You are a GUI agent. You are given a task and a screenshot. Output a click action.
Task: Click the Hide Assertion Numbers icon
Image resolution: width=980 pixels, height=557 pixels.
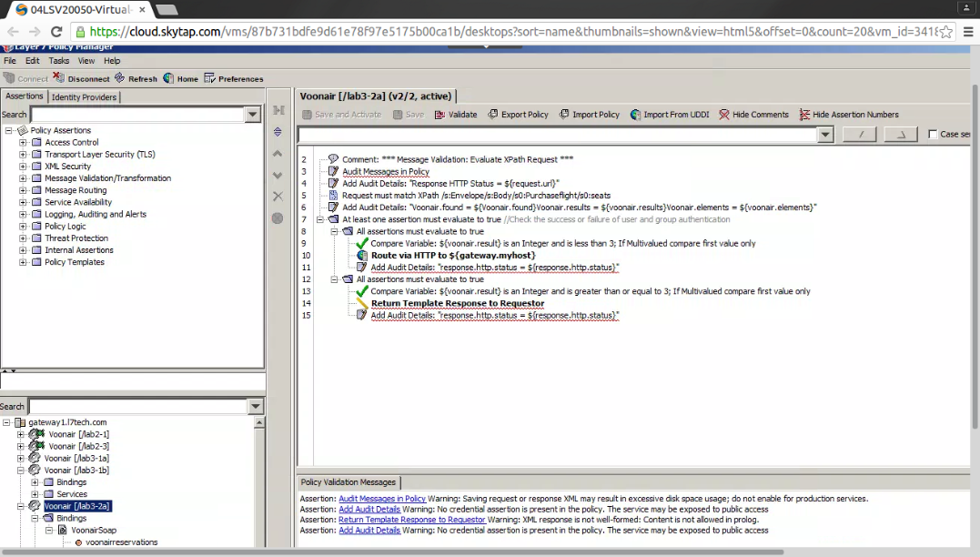point(804,115)
